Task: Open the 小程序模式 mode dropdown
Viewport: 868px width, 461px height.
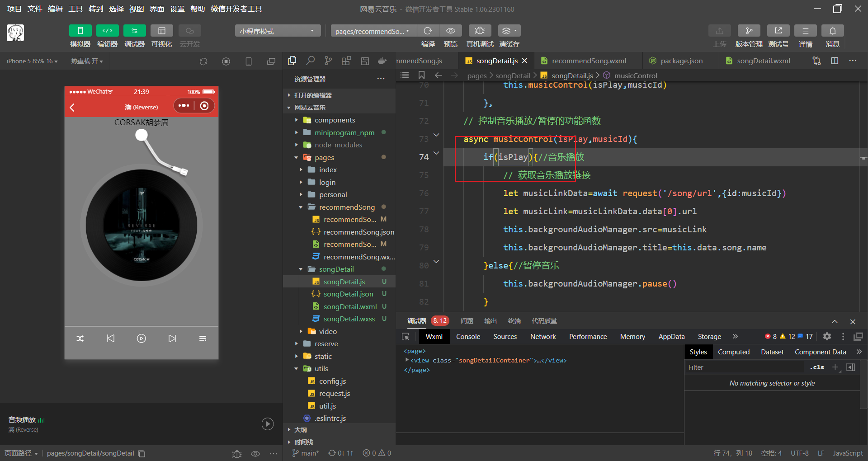Action: click(x=278, y=31)
